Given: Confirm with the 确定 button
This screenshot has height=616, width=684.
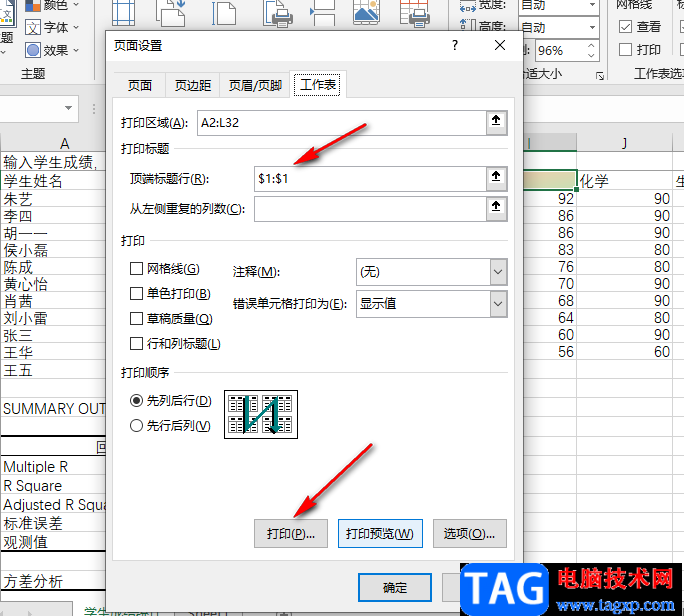Looking at the screenshot, I should click(x=395, y=588).
